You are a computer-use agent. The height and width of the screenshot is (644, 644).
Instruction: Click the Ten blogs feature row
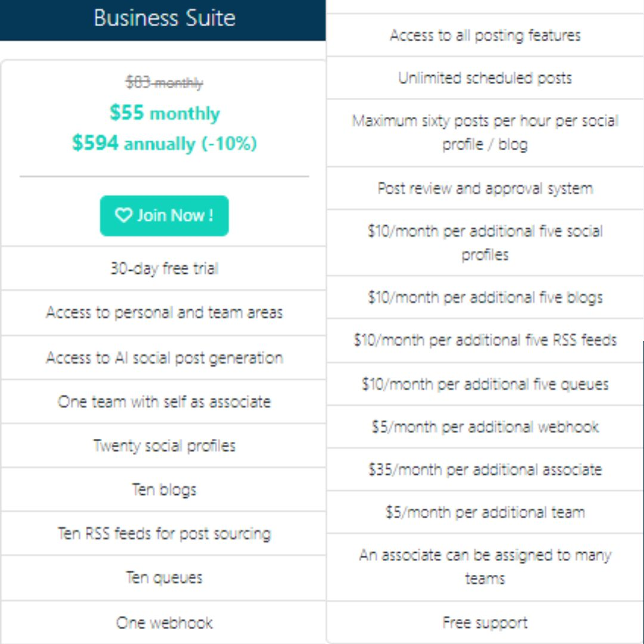point(165,490)
